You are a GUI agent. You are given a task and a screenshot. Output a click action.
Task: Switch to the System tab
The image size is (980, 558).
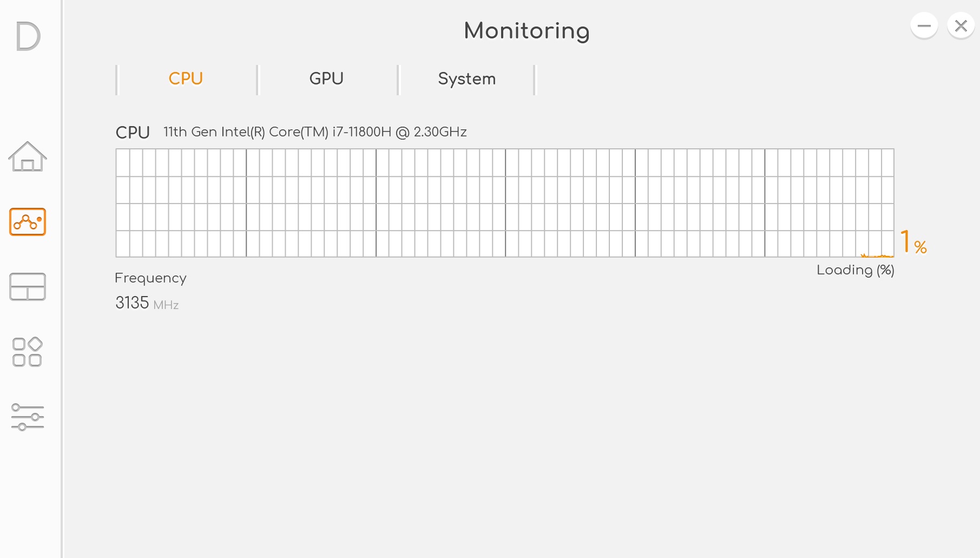point(466,79)
